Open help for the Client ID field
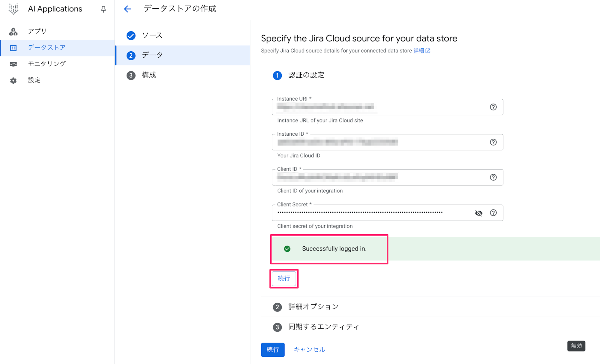This screenshot has height=364, width=600. [493, 177]
